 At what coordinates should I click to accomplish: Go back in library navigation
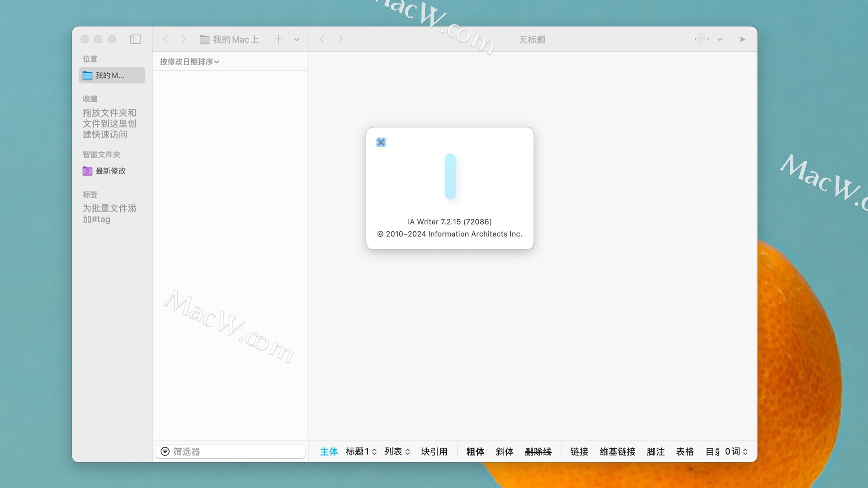pos(165,39)
